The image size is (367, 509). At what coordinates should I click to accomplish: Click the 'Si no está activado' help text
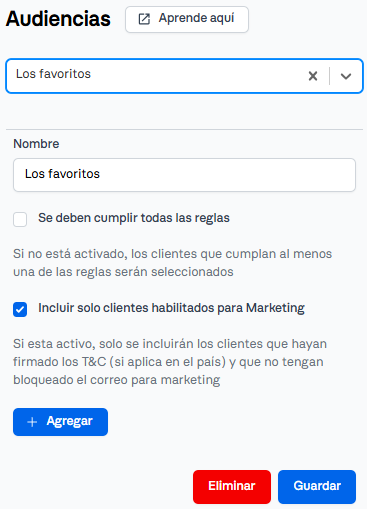tap(172, 263)
